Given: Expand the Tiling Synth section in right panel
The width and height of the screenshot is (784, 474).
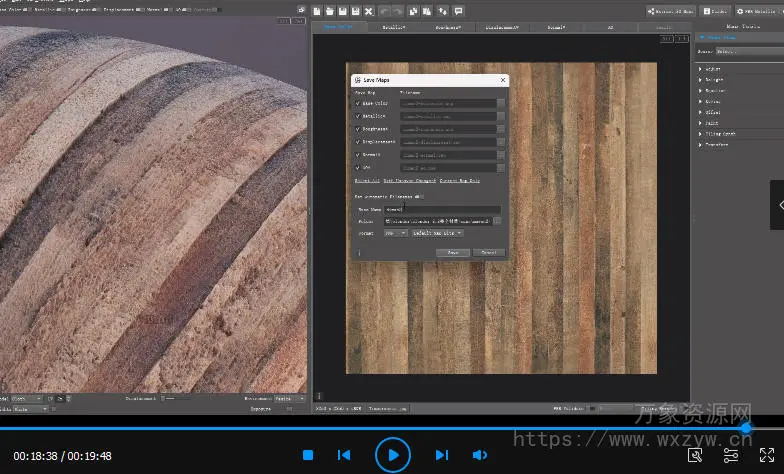Looking at the screenshot, I should [x=720, y=133].
